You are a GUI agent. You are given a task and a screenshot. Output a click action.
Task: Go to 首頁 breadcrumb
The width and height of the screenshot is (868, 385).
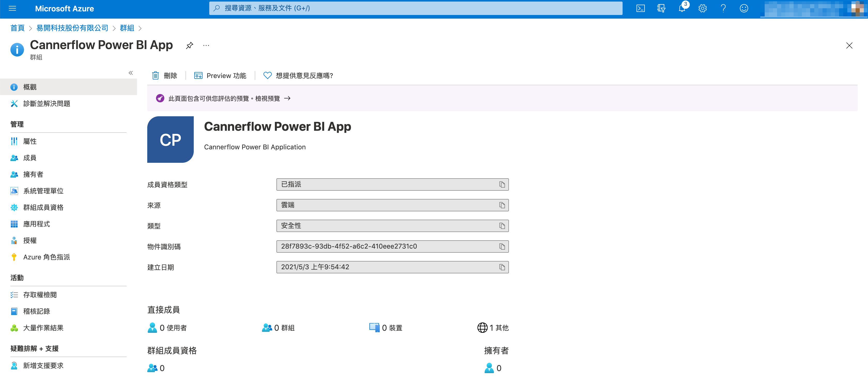[x=18, y=28]
